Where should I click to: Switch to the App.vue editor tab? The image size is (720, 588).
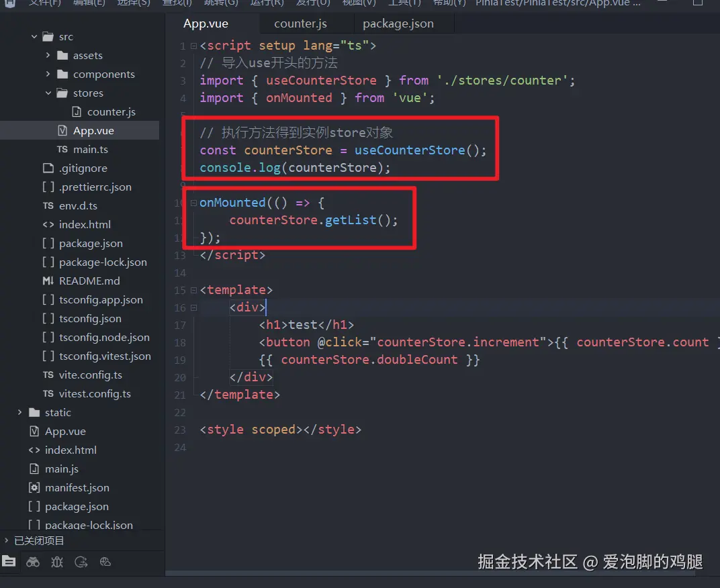[x=206, y=24]
